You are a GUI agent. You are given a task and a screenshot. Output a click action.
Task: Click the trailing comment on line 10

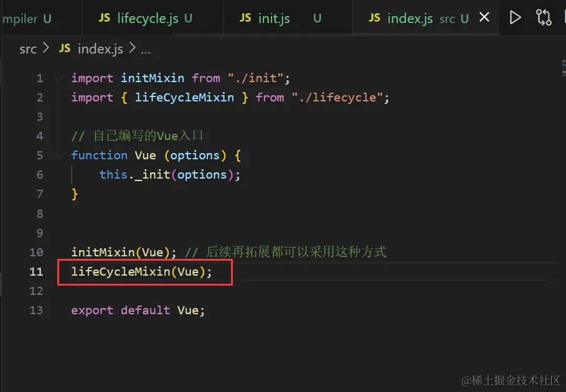pyautogui.click(x=286, y=252)
